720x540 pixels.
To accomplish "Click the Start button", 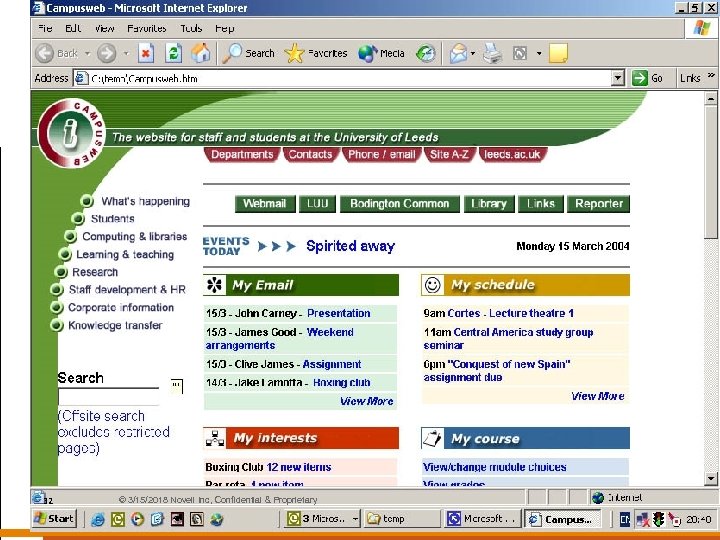I will tap(55, 519).
